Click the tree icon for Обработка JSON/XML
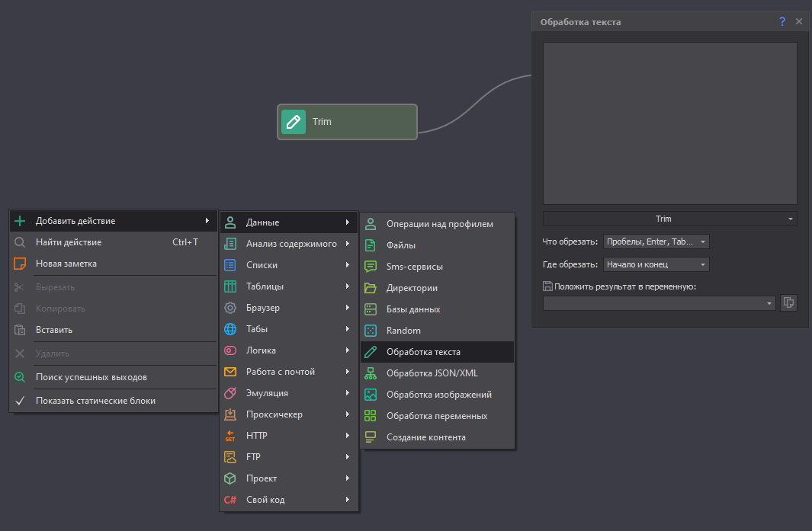This screenshot has height=531, width=812. (x=371, y=373)
